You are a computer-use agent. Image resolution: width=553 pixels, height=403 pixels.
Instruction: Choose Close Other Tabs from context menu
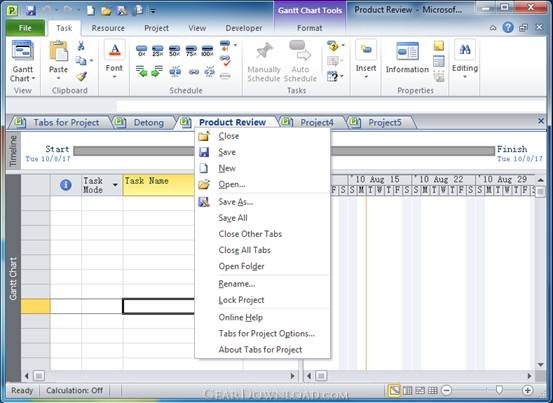coord(250,234)
